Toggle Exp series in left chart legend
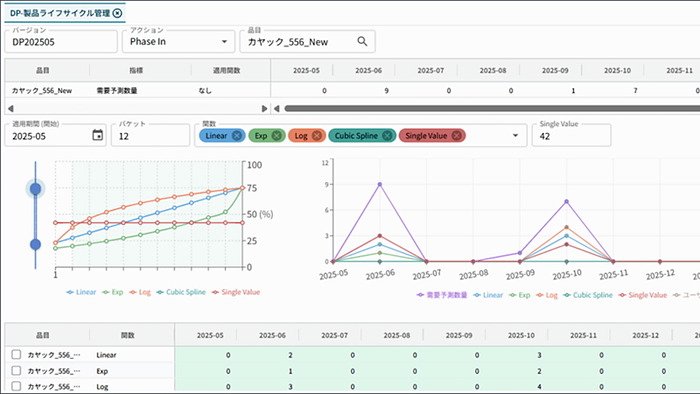This screenshot has width=700, height=394. click(112, 292)
